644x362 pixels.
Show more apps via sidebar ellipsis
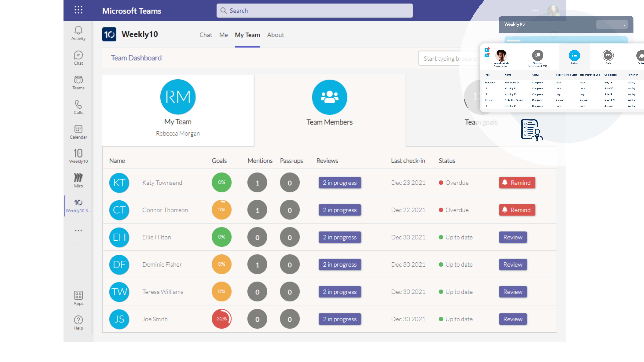click(78, 231)
